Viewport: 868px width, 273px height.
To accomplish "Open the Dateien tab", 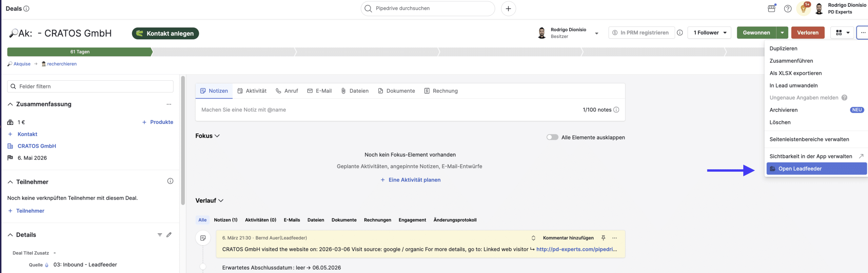I will [355, 91].
